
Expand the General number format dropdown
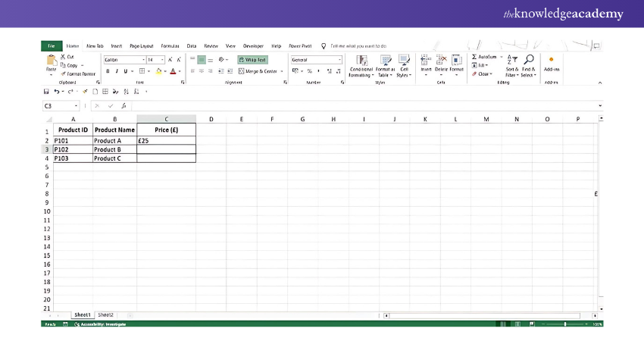(339, 59)
